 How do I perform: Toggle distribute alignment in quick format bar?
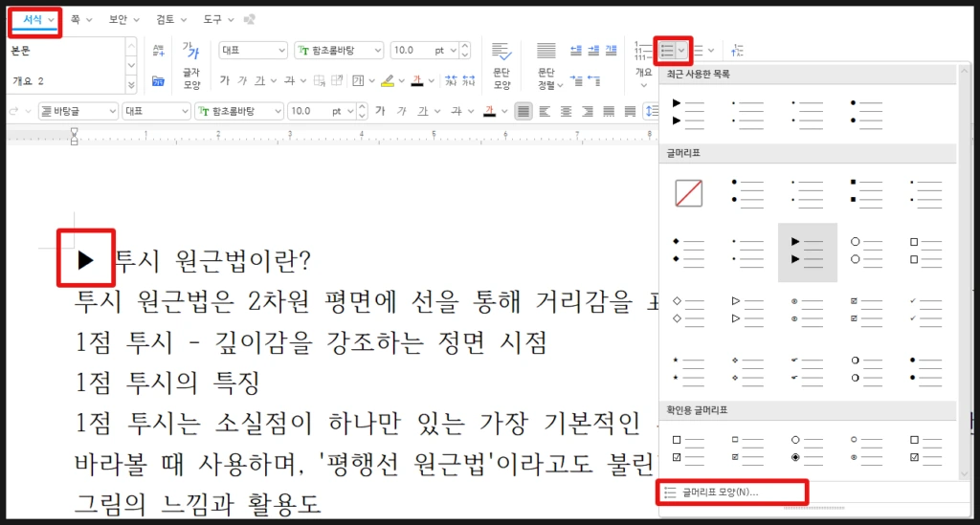(x=609, y=111)
